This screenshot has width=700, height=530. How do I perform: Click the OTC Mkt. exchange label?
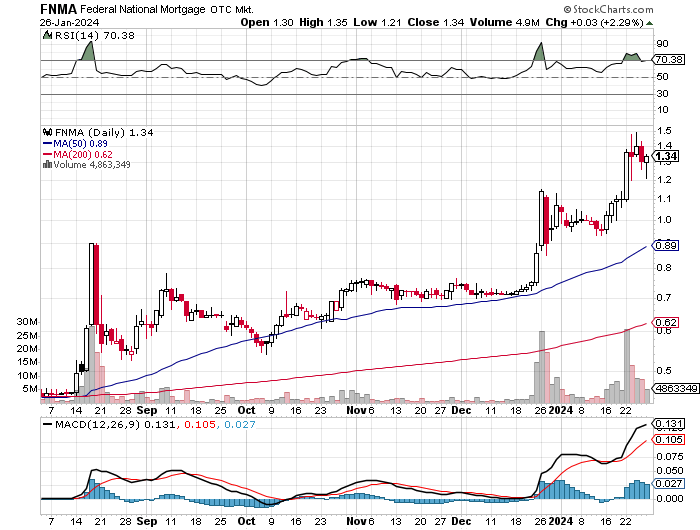coord(232,9)
